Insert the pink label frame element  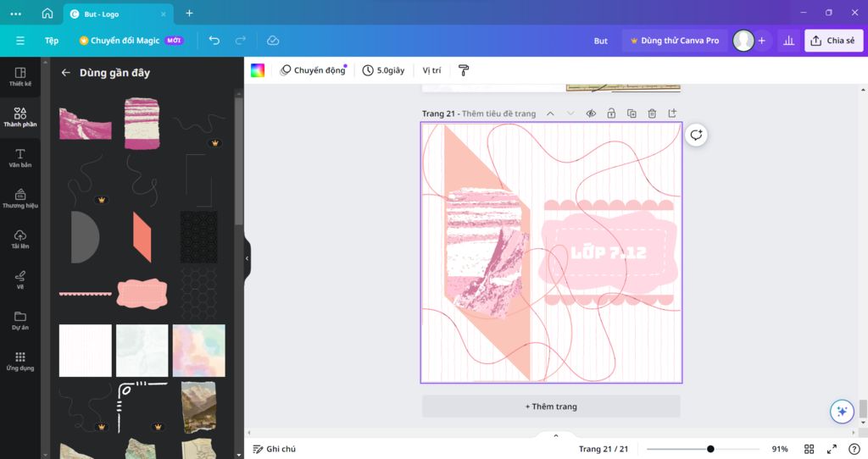(x=142, y=294)
